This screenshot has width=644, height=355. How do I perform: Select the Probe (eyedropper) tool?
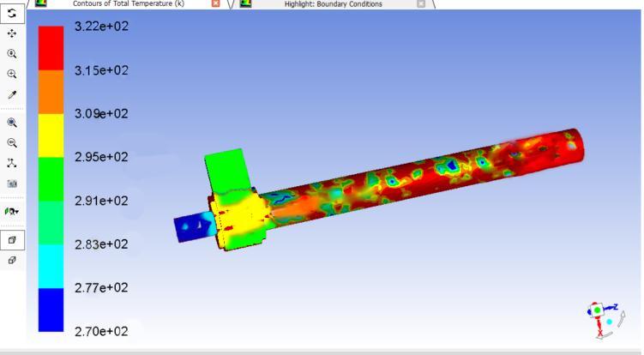(12, 95)
